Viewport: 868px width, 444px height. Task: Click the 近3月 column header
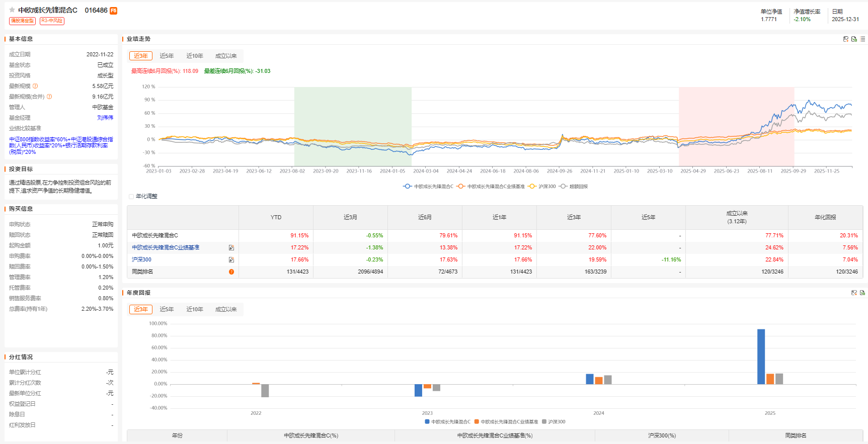350,217
